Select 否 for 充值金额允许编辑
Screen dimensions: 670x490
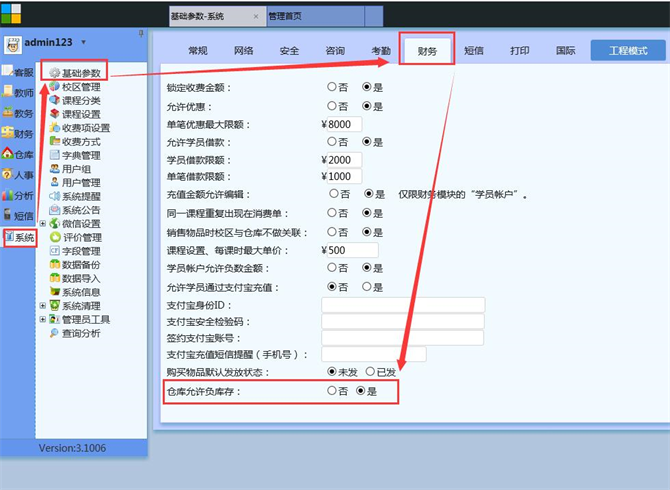click(334, 194)
